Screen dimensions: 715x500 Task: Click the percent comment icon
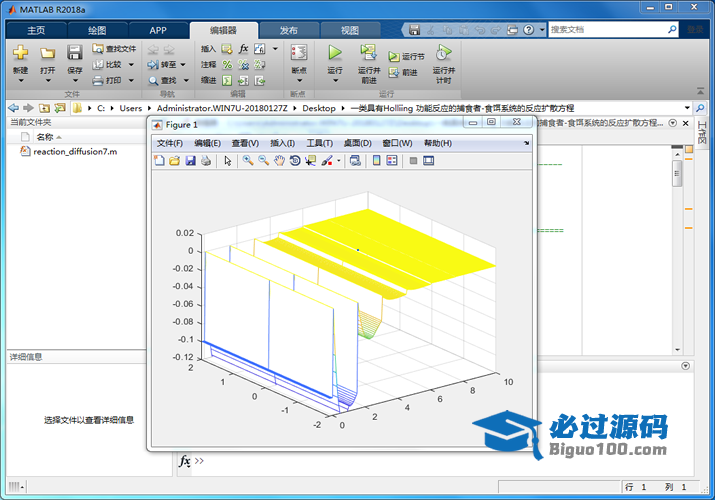[227, 65]
